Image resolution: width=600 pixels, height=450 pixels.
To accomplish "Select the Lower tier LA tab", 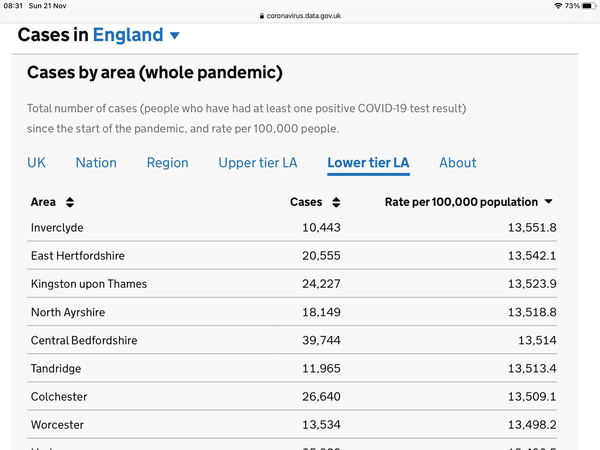I will coord(368,163).
